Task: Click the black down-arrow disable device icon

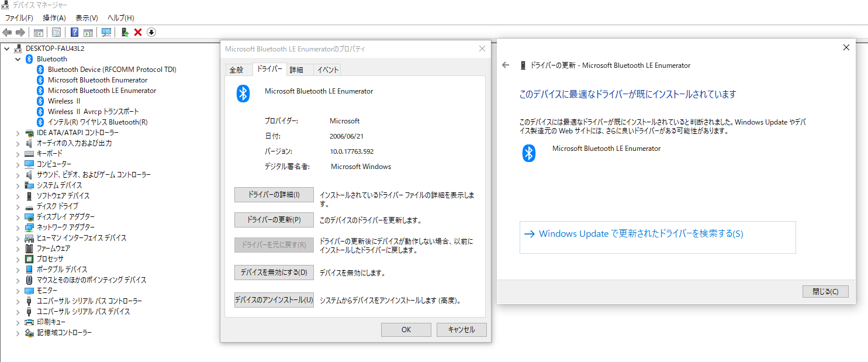Action: pos(151,32)
